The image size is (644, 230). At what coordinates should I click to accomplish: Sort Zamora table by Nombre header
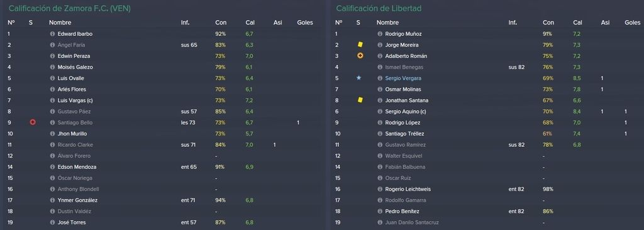[x=60, y=23]
